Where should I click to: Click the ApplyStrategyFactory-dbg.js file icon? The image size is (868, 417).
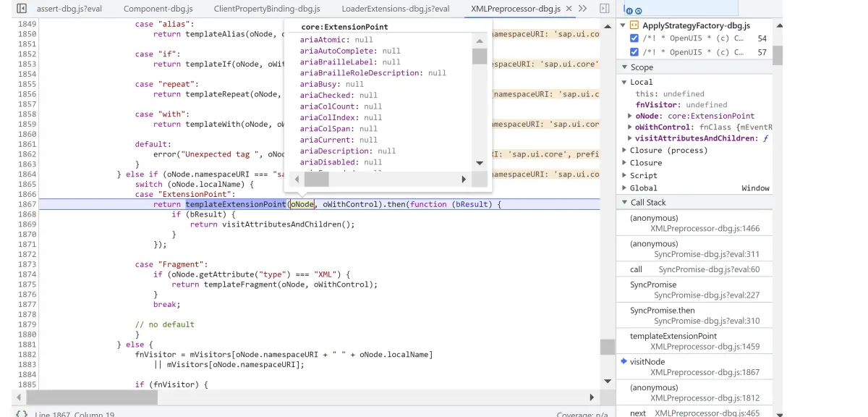[634, 25]
